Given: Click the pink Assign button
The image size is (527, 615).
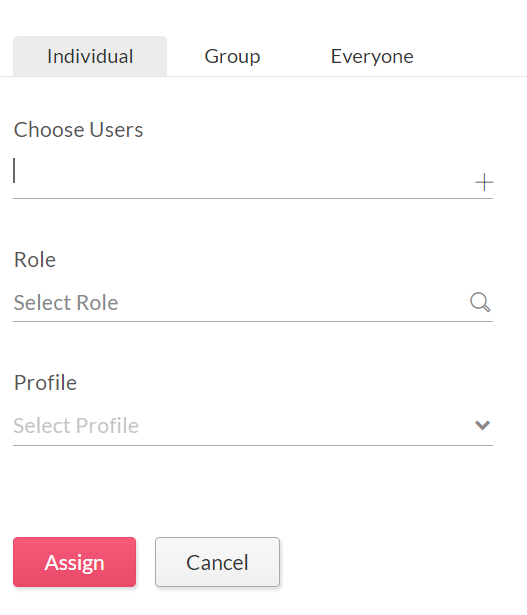Looking at the screenshot, I should 75,562.
